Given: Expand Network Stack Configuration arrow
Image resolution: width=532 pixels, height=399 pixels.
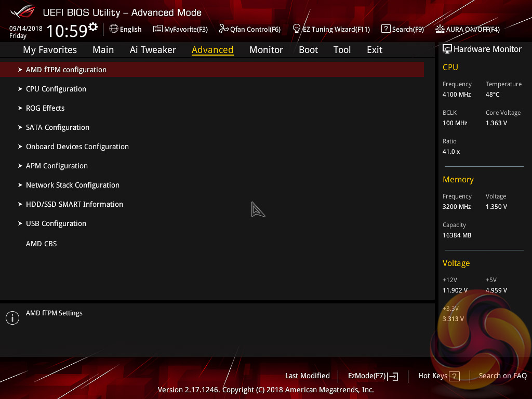Looking at the screenshot, I should click(x=20, y=185).
